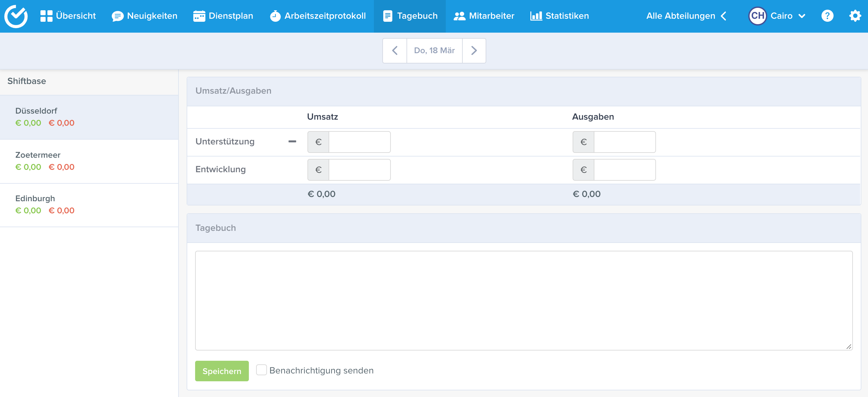Click the Entwicklung row label
Viewport: 868px width, 397px height.
(x=220, y=169)
